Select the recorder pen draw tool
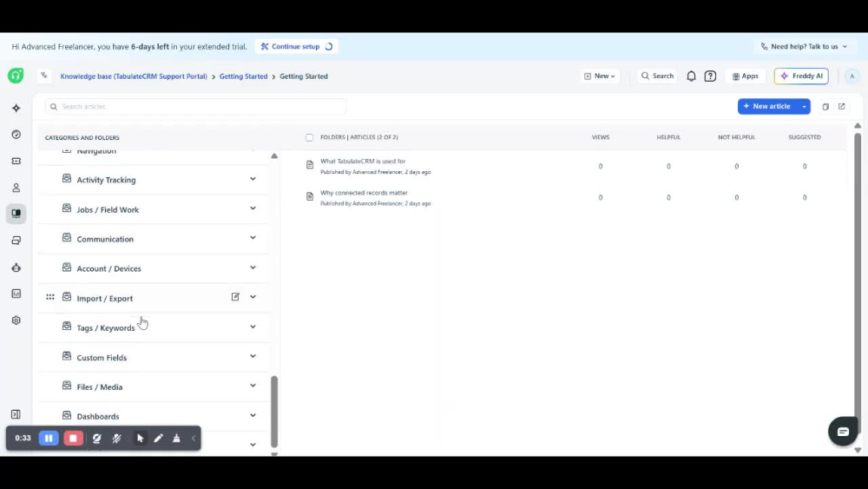The height and width of the screenshot is (489, 868). (158, 438)
